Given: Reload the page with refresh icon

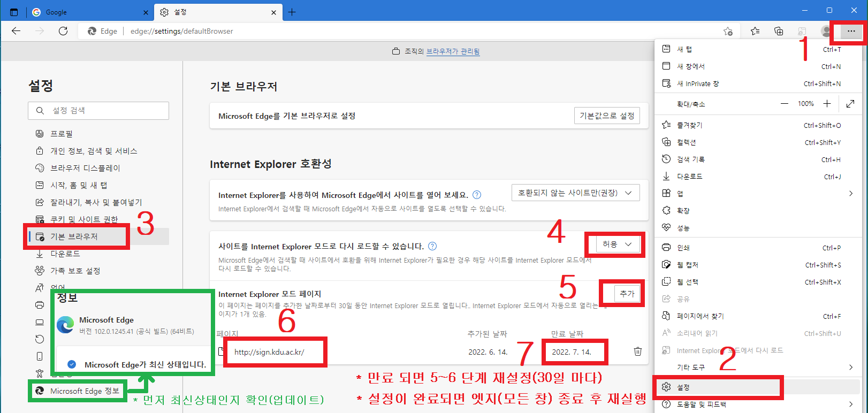Looking at the screenshot, I should pos(63,31).
